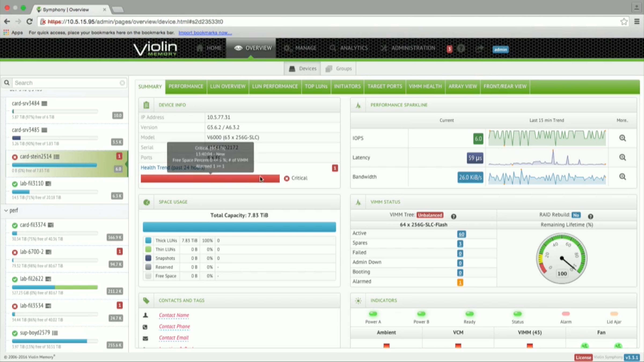Open the ANALYTICS menu
The height and width of the screenshot is (362, 644).
(x=349, y=48)
